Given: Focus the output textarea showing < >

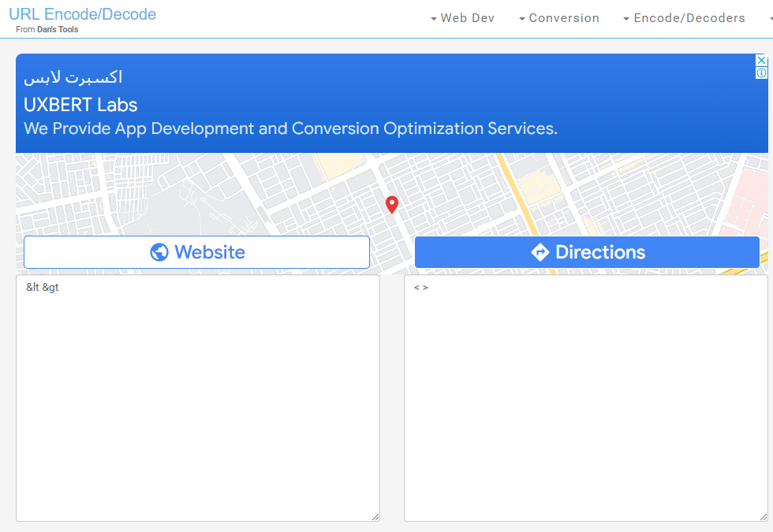Looking at the screenshot, I should click(x=585, y=398).
